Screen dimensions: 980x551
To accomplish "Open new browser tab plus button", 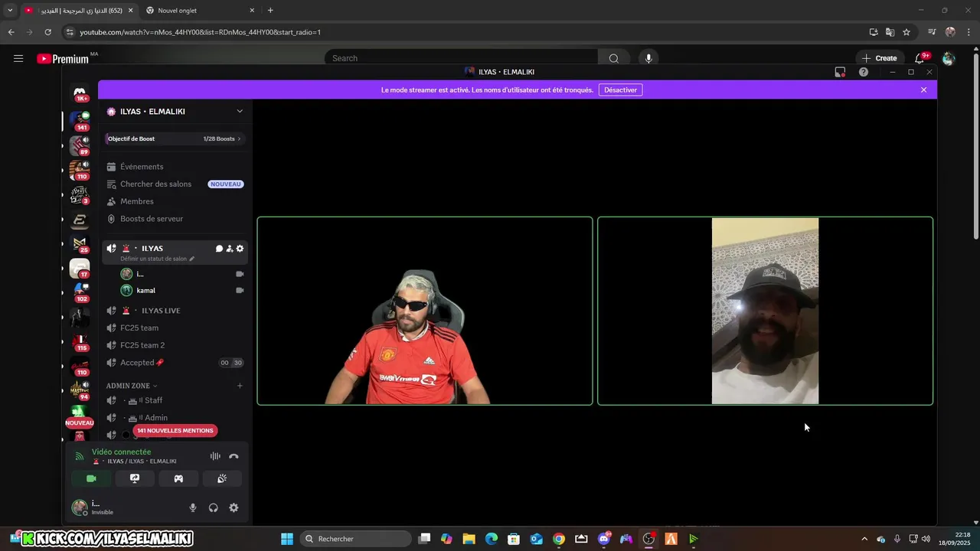I will pyautogui.click(x=270, y=11).
